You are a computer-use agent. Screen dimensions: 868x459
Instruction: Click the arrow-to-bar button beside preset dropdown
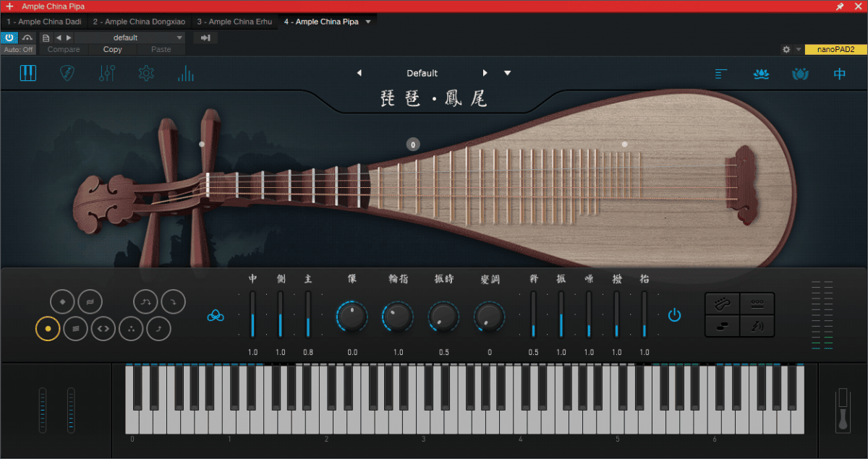point(205,38)
